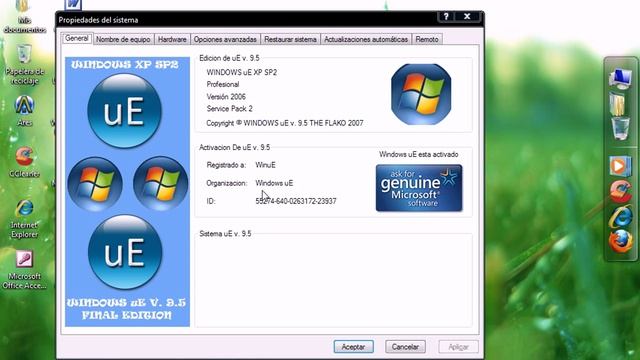
Task: Click the Aceptar button
Action: [353, 347]
